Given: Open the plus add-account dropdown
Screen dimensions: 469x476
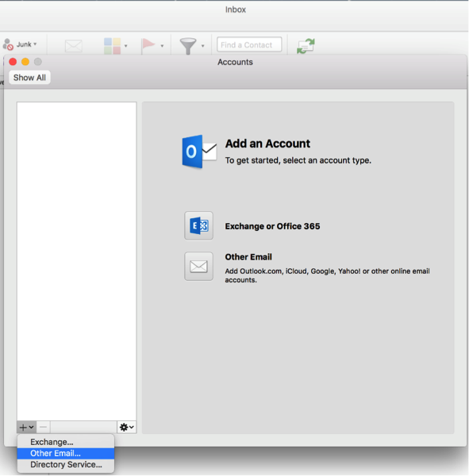Looking at the screenshot, I should pyautogui.click(x=26, y=427).
